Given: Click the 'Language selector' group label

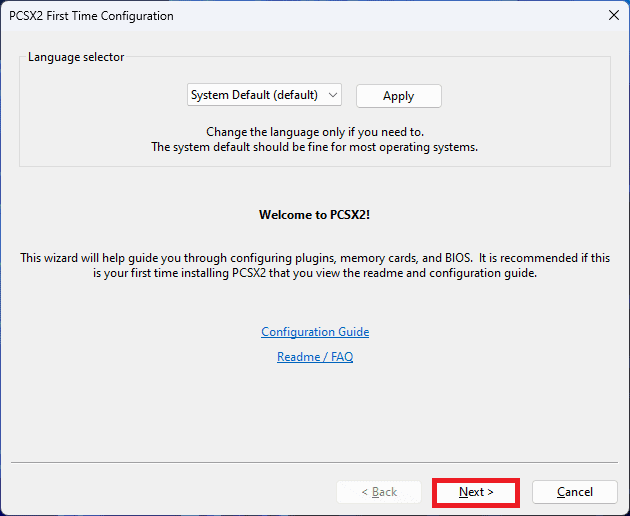Looking at the screenshot, I should pyautogui.click(x=76, y=57).
